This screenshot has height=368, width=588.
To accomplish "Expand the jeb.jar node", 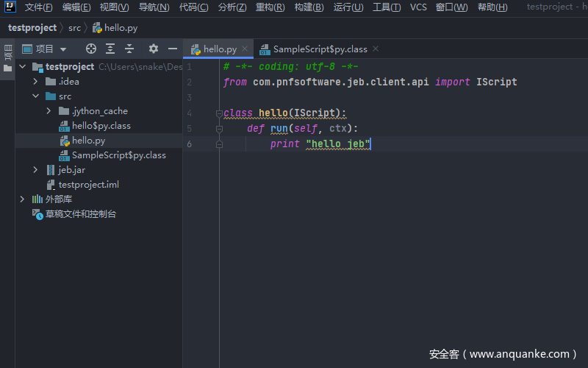I will click(x=36, y=170).
